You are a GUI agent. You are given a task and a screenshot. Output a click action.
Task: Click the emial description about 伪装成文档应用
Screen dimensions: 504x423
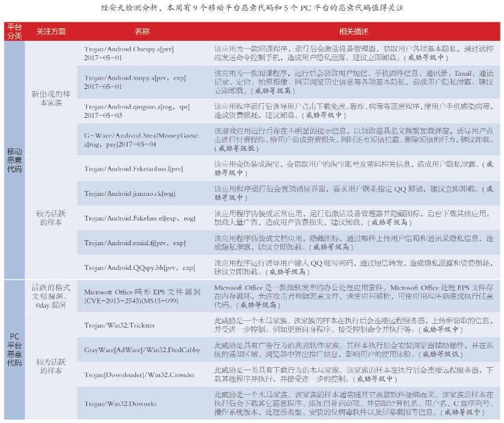[x=354, y=243]
